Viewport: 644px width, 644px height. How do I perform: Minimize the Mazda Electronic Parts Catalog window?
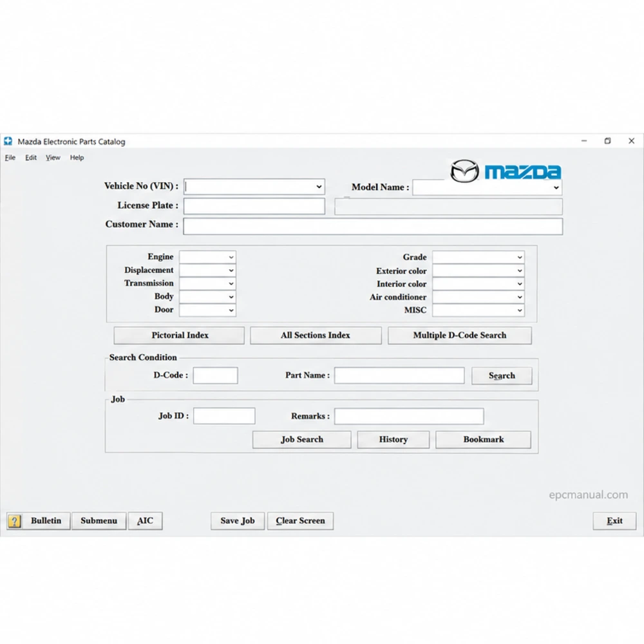[x=584, y=141]
